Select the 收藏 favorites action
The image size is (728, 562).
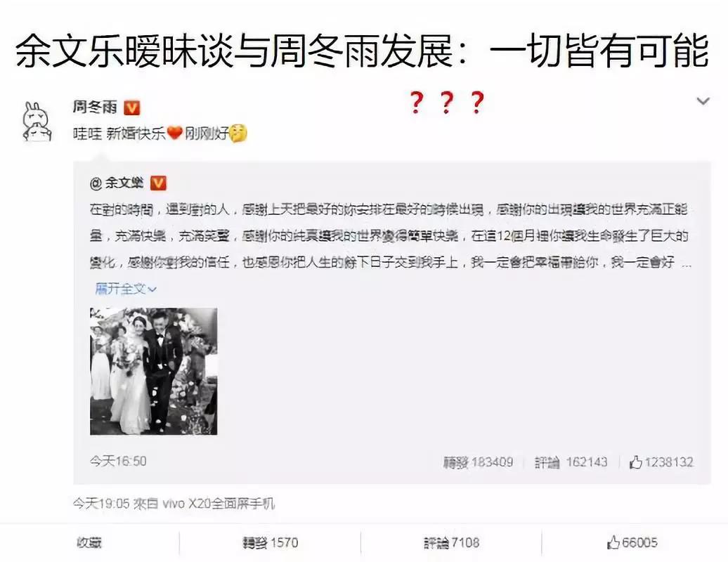pyautogui.click(x=89, y=542)
